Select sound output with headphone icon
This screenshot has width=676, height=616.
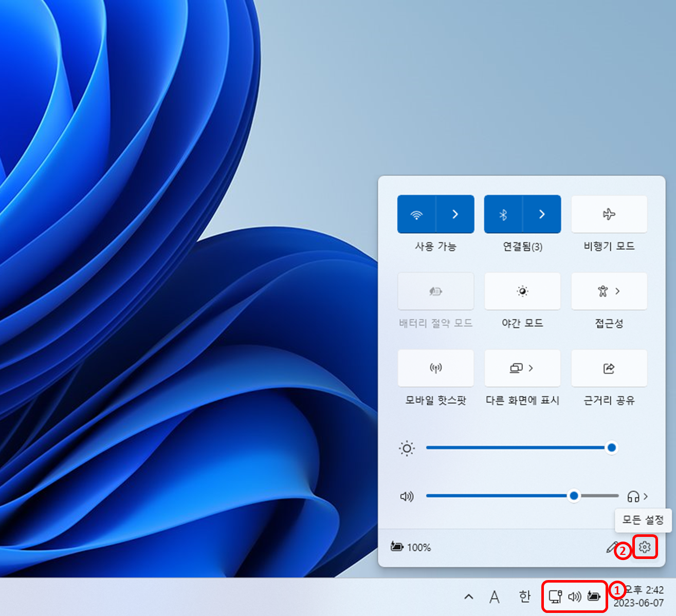pyautogui.click(x=637, y=496)
